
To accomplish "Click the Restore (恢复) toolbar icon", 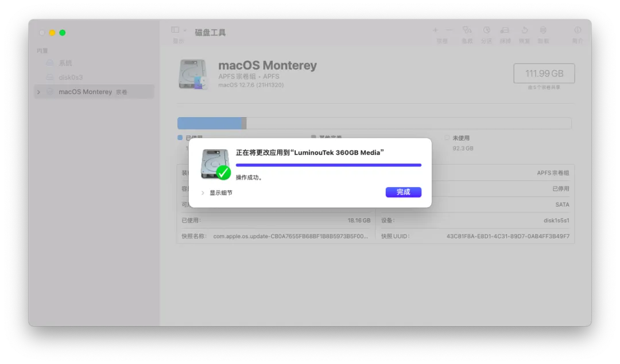I will tap(524, 30).
